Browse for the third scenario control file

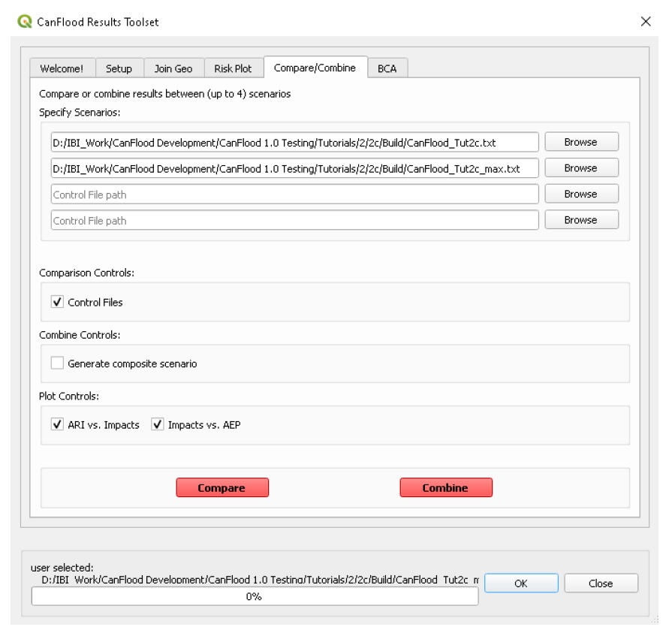(581, 194)
